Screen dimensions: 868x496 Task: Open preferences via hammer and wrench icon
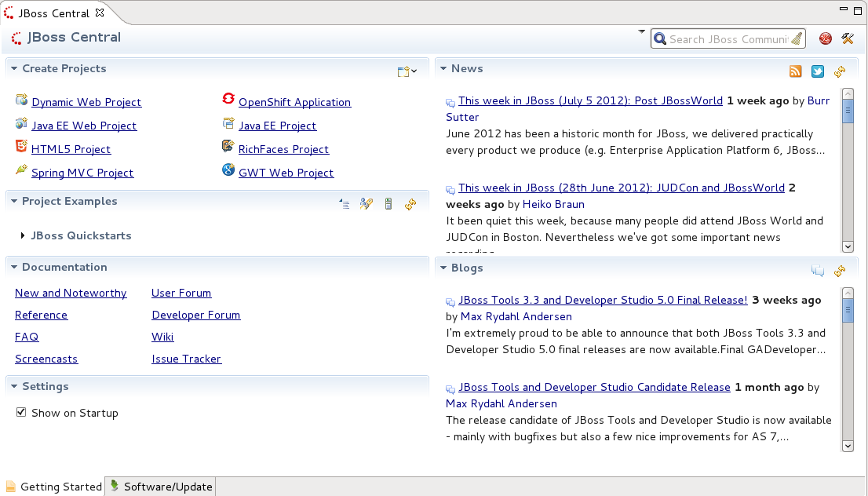[x=848, y=38]
